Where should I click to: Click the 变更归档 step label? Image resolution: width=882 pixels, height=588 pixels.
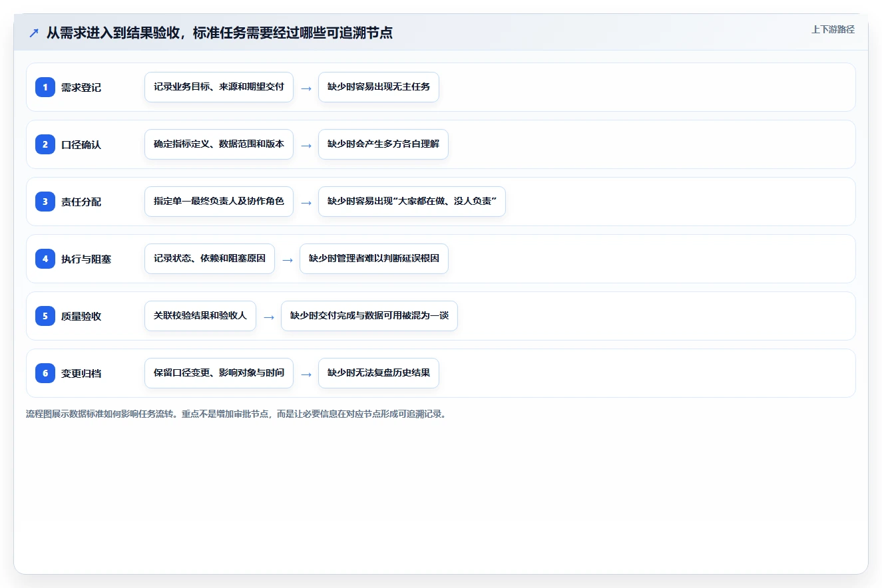click(x=81, y=374)
